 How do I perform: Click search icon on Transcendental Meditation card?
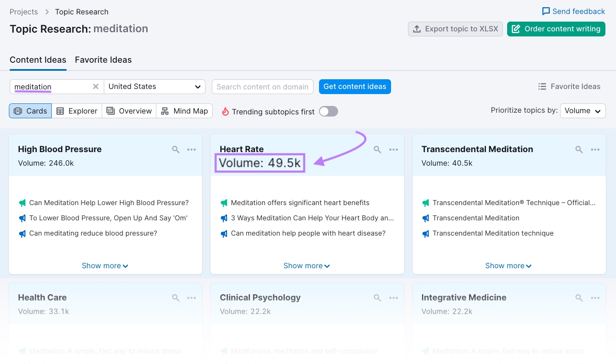pos(579,150)
